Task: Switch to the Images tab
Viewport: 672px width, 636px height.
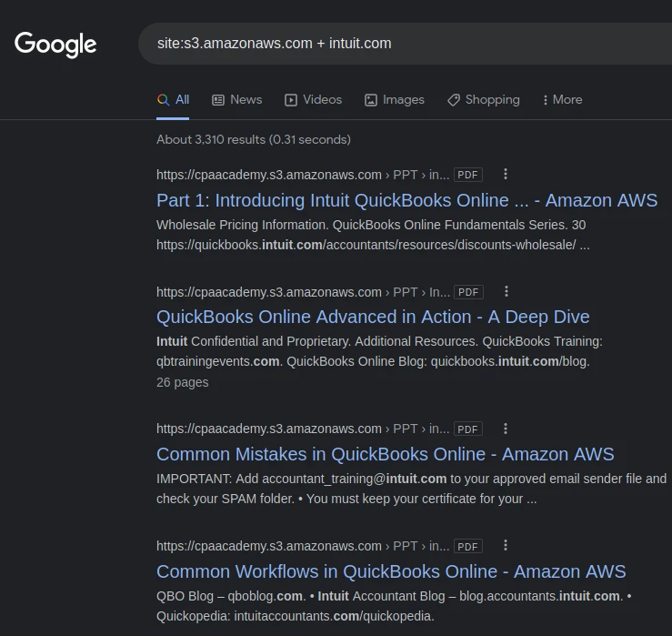Action: [394, 100]
